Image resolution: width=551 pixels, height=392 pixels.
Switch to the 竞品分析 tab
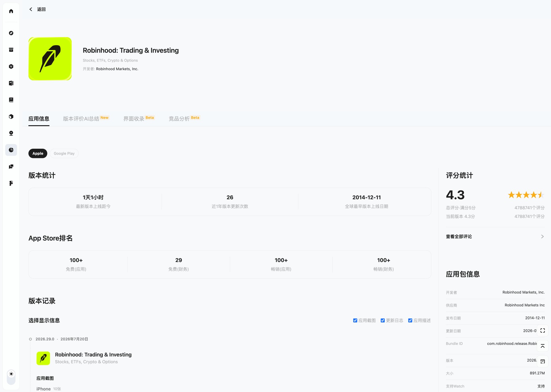[x=179, y=119]
